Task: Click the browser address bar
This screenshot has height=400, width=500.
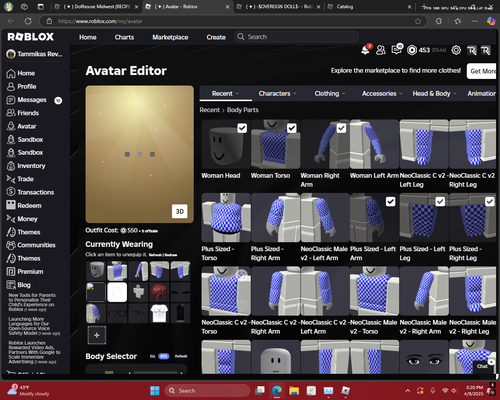Action: point(233,21)
